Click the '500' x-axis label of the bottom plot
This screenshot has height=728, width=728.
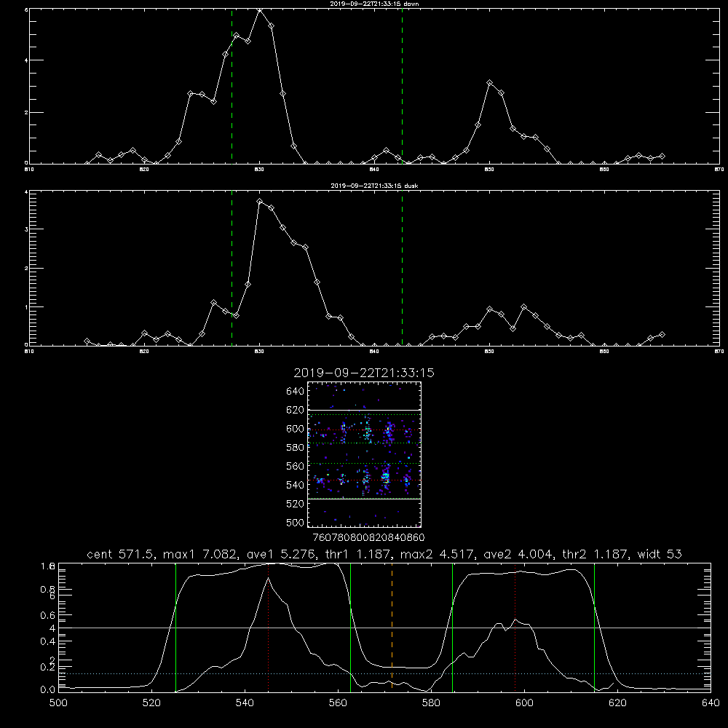(x=58, y=703)
